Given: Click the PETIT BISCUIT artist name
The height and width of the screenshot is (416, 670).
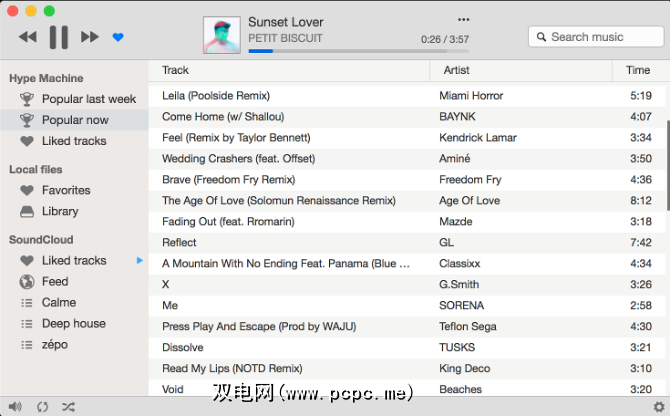Looking at the screenshot, I should coord(285,38).
